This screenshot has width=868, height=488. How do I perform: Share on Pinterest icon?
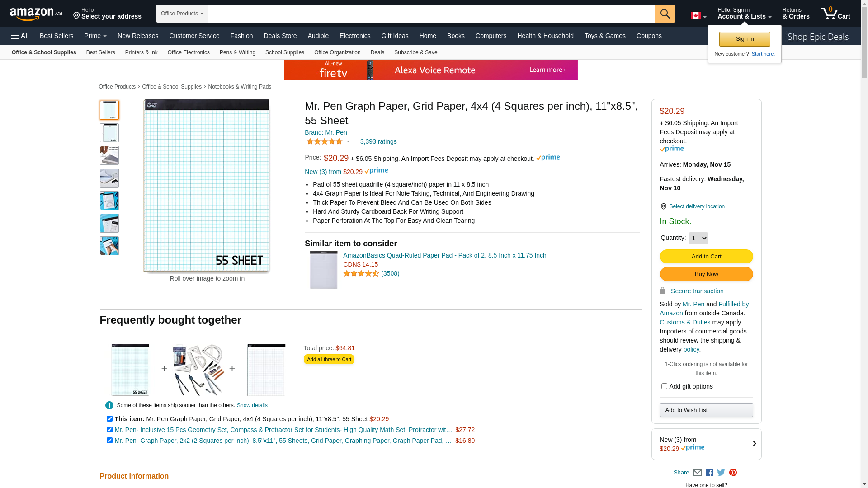click(733, 473)
